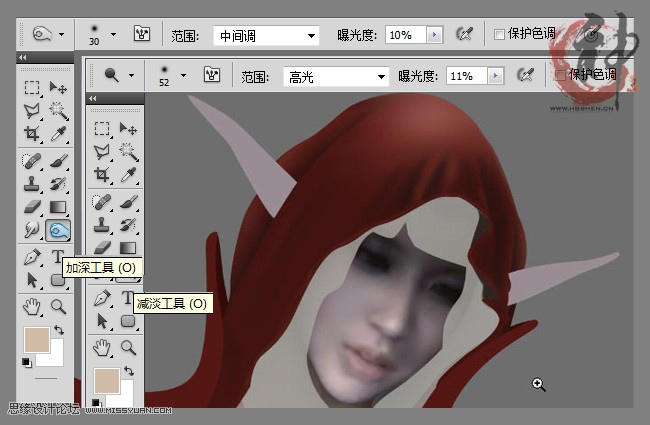Toggle the airbrush mode beside 11% exposure
The width and height of the screenshot is (650, 425).
pyautogui.click(x=525, y=75)
